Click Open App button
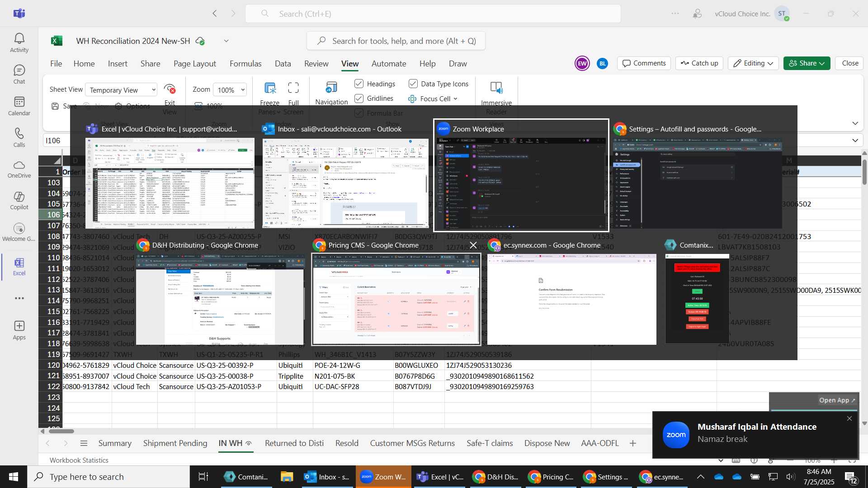The width and height of the screenshot is (868, 488). click(x=837, y=400)
